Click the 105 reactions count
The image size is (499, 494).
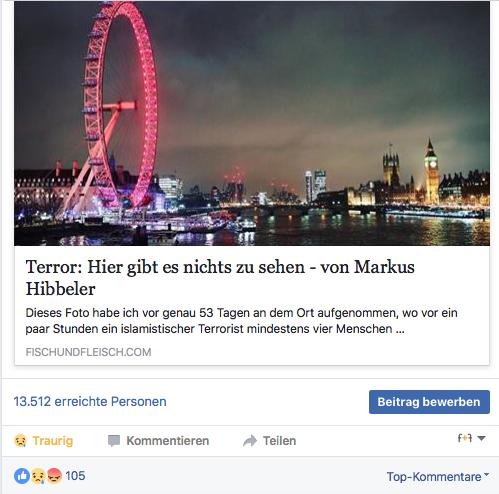click(x=75, y=476)
